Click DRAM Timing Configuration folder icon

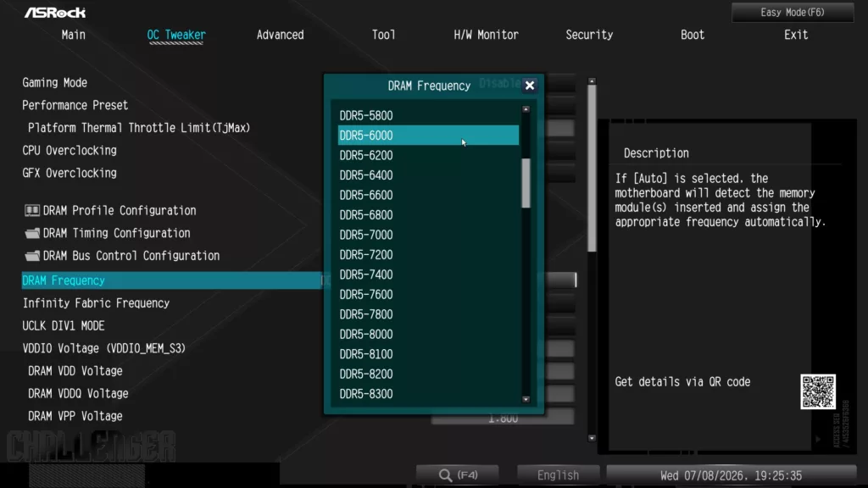(32, 233)
